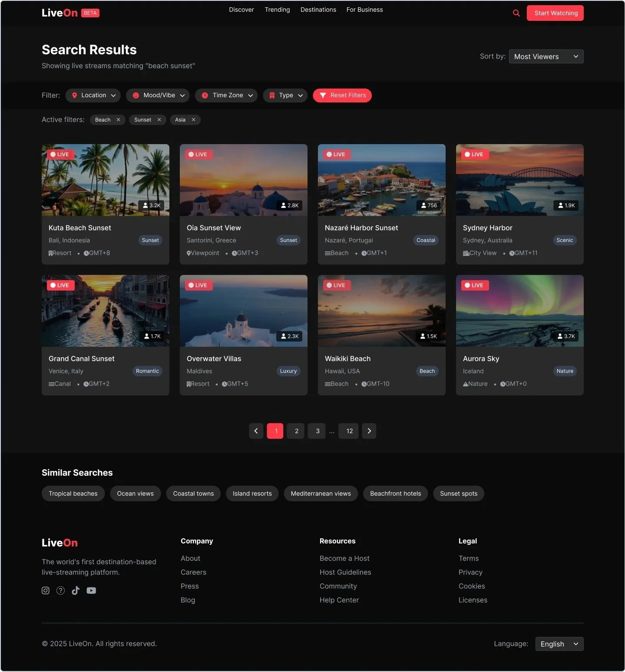This screenshot has width=625, height=672.
Task: Open the Aurora Sky stream thumbnail
Action: click(x=520, y=311)
